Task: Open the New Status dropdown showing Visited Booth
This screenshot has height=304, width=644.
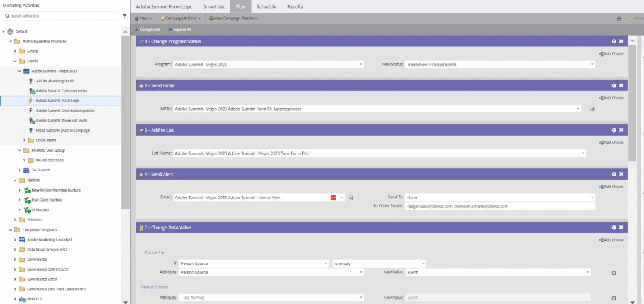Action: coord(592,65)
